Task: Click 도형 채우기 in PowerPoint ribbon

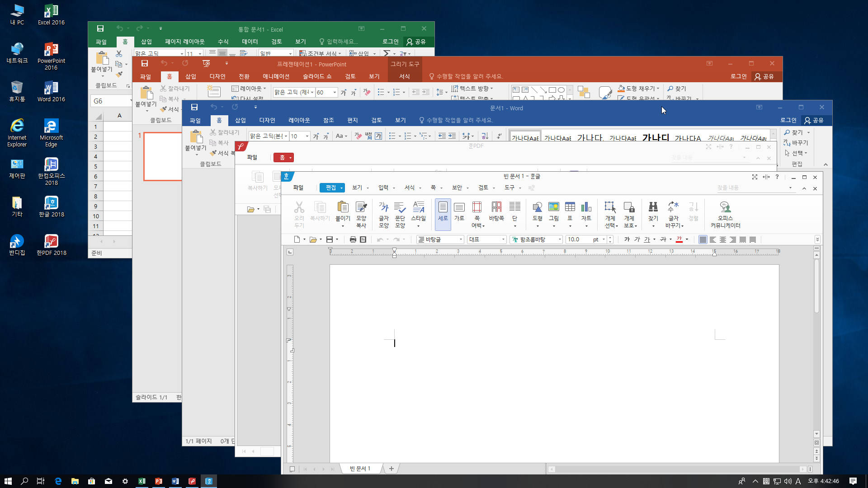Action: [x=638, y=89]
